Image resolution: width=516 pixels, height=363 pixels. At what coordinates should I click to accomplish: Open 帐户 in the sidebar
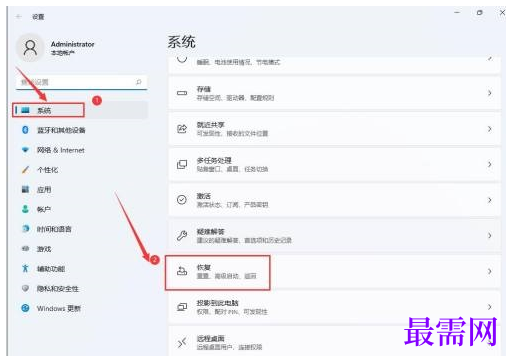click(44, 209)
